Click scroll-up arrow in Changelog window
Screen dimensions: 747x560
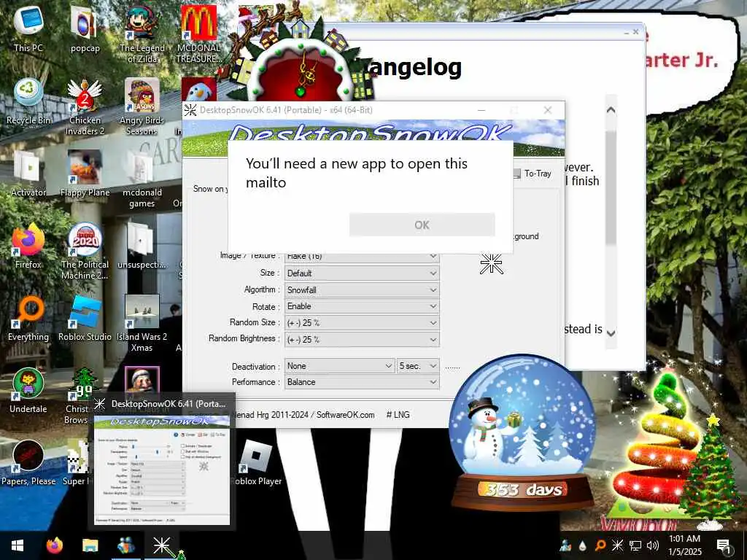611,110
